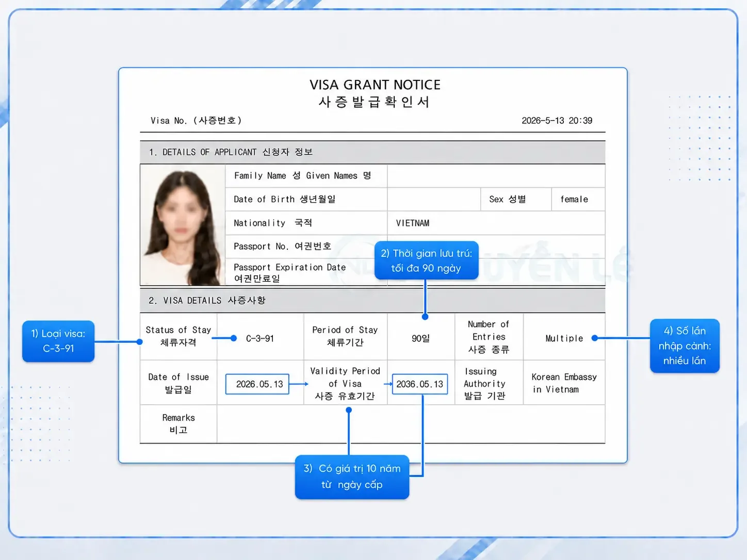The height and width of the screenshot is (560, 747).
Task: Click the 'Passport No. 여권번호' label
Action: click(282, 246)
